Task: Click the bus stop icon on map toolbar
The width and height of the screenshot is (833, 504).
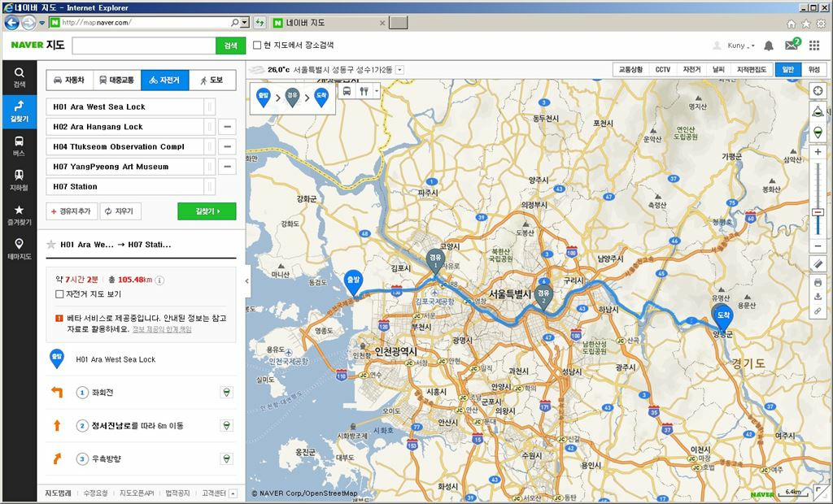Action: coord(347,91)
